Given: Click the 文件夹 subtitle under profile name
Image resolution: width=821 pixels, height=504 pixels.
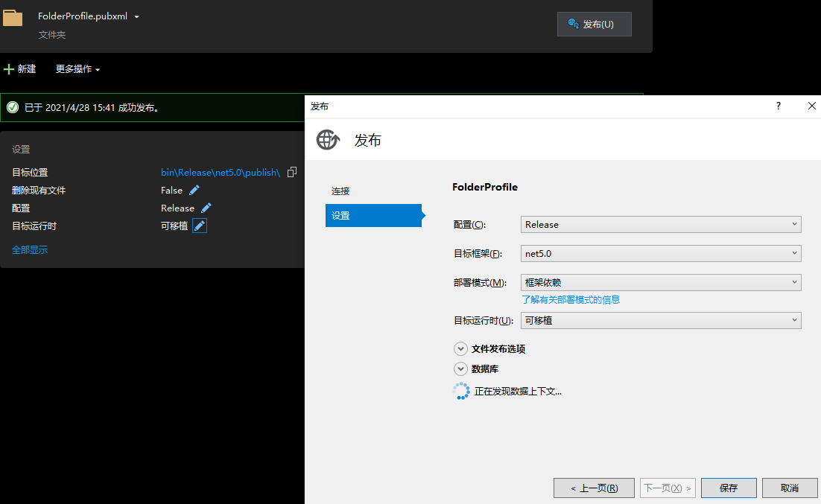Looking at the screenshot, I should pos(52,34).
